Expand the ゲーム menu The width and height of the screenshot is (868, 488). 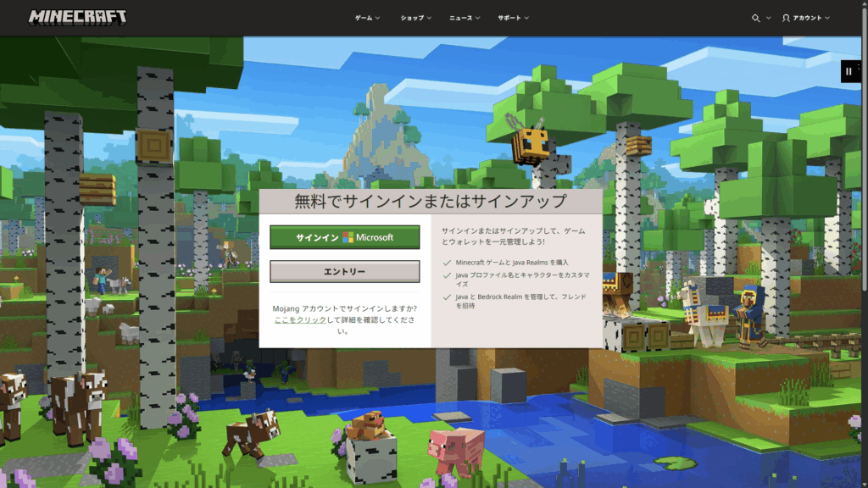368,19
